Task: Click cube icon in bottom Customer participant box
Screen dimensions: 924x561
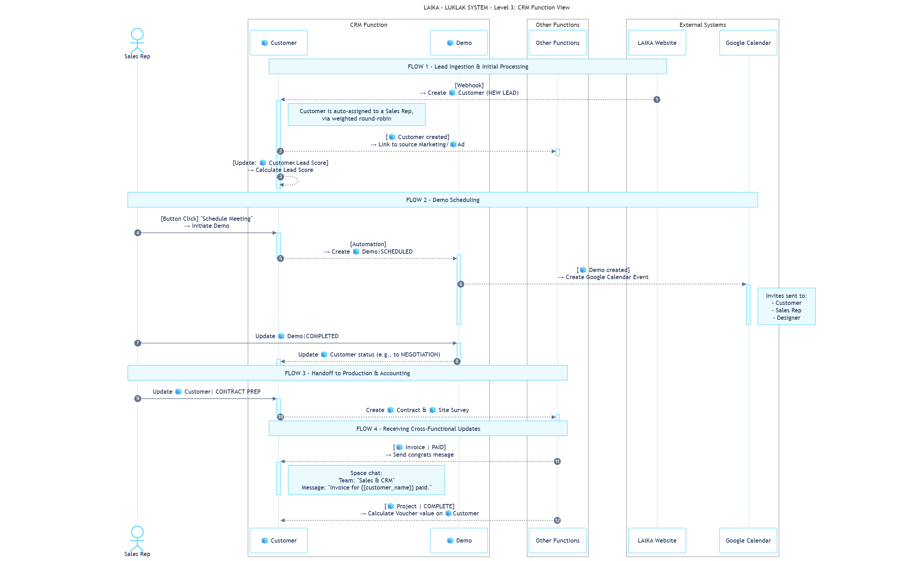Action: point(265,540)
